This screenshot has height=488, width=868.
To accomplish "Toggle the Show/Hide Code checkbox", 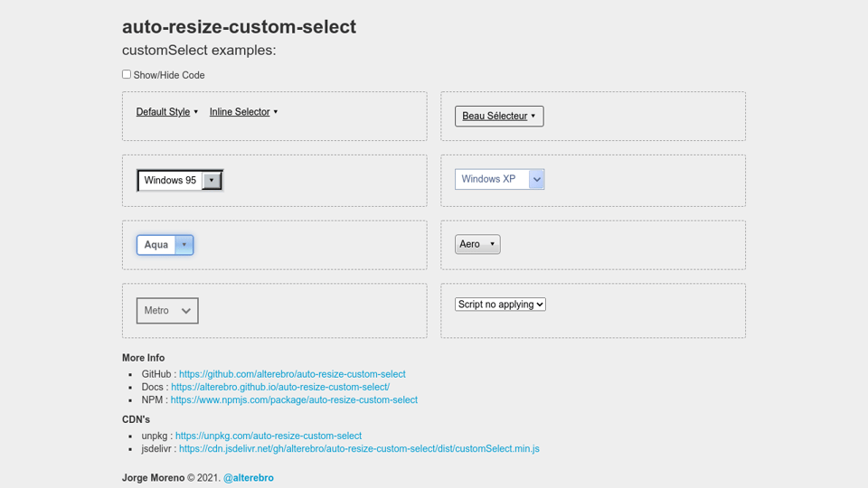I will click(x=127, y=74).
